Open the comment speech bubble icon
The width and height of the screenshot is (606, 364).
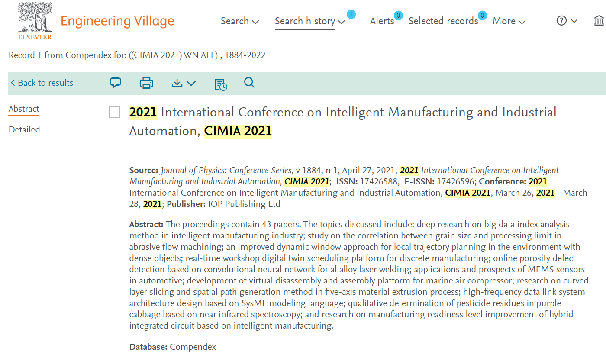click(116, 83)
